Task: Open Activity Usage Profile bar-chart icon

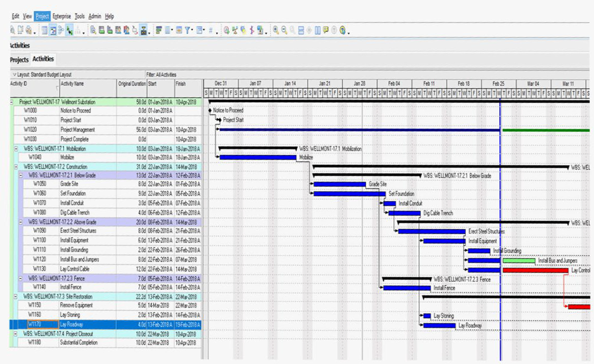Action: coord(109,31)
